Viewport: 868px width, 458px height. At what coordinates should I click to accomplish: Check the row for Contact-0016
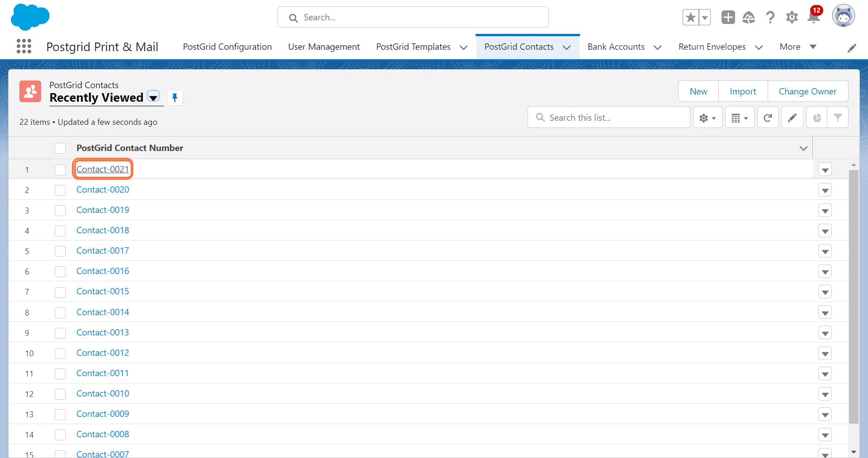(60, 272)
